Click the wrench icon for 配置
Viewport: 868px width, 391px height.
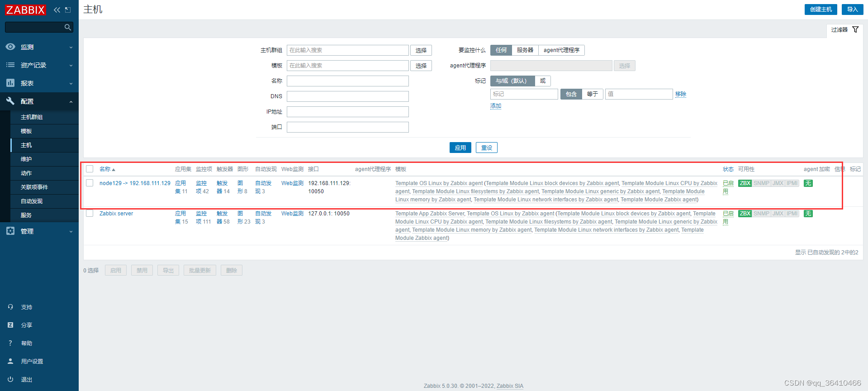coord(10,101)
